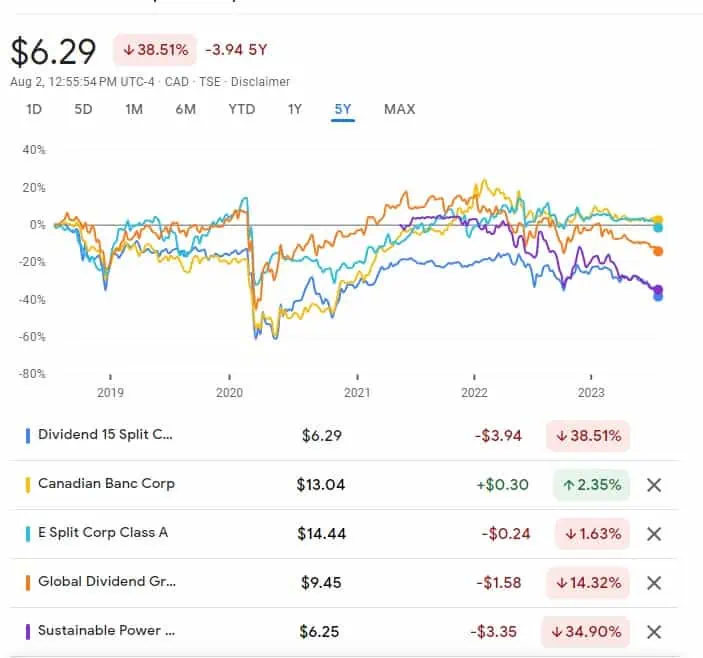Click the up 2.35% badge
Screen dimensions: 703x658
pyautogui.click(x=592, y=485)
